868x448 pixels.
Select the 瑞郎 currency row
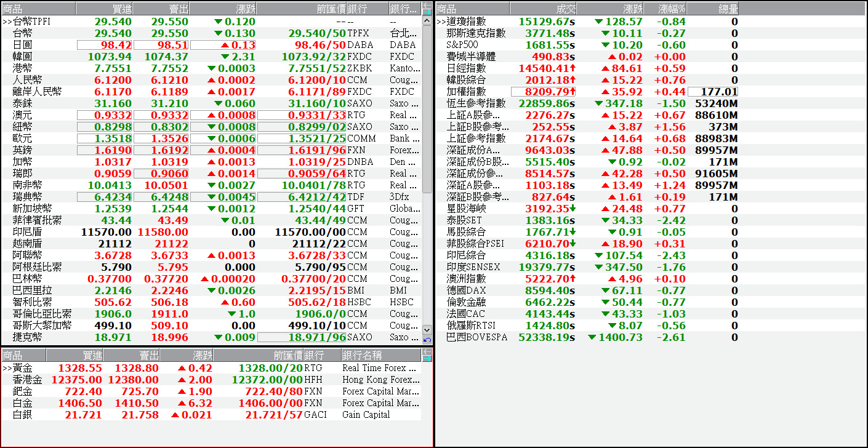tap(212, 174)
